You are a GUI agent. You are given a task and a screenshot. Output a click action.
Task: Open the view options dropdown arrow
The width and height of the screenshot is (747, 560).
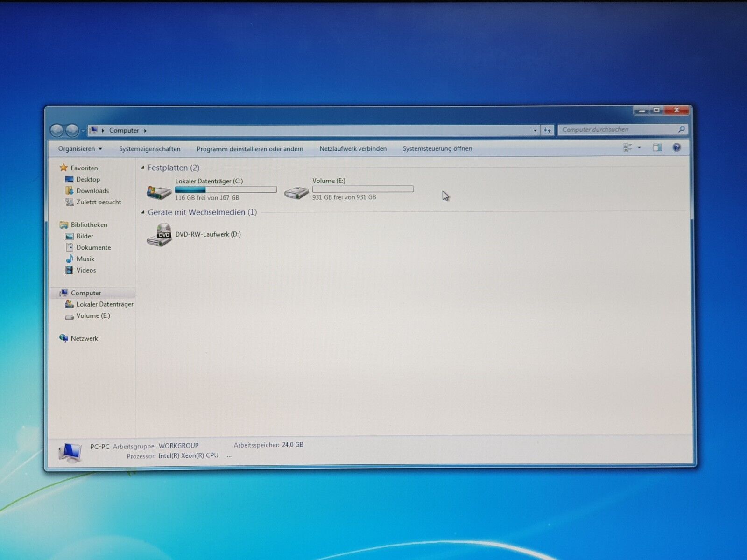pyautogui.click(x=639, y=148)
